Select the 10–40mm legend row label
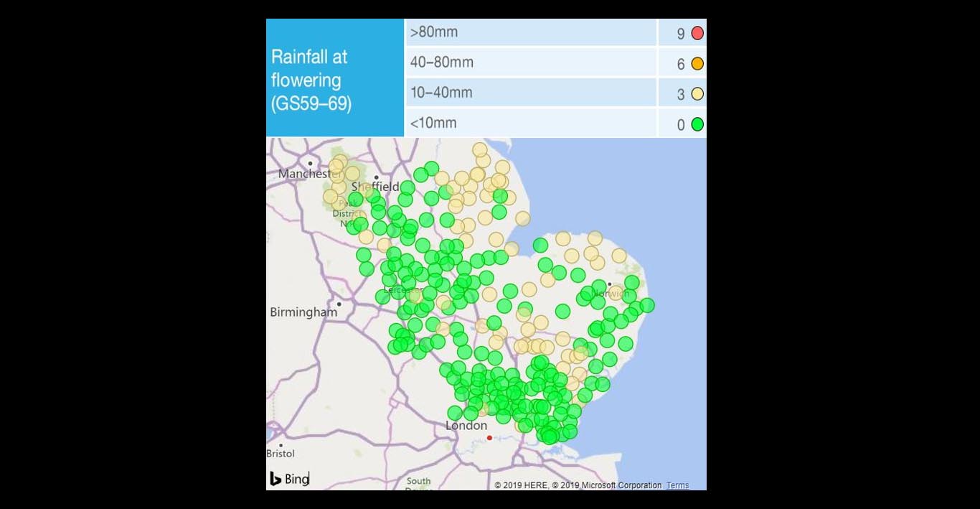 [441, 93]
